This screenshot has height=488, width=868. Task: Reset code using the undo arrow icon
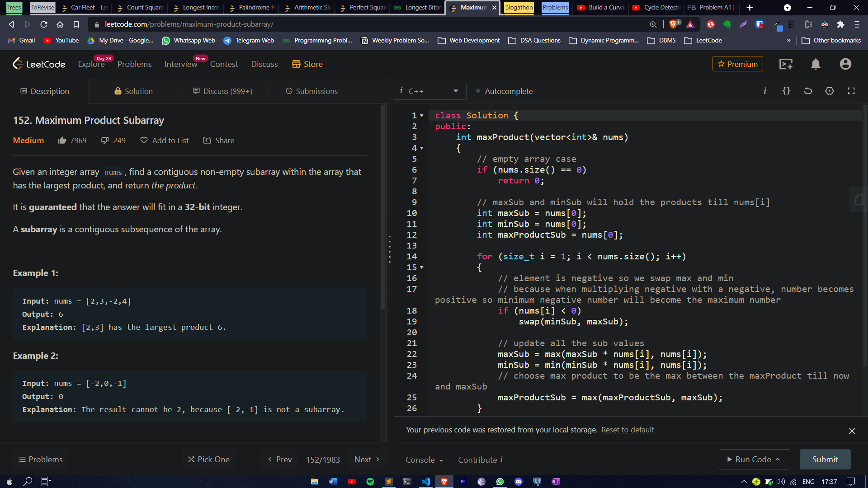(x=808, y=91)
